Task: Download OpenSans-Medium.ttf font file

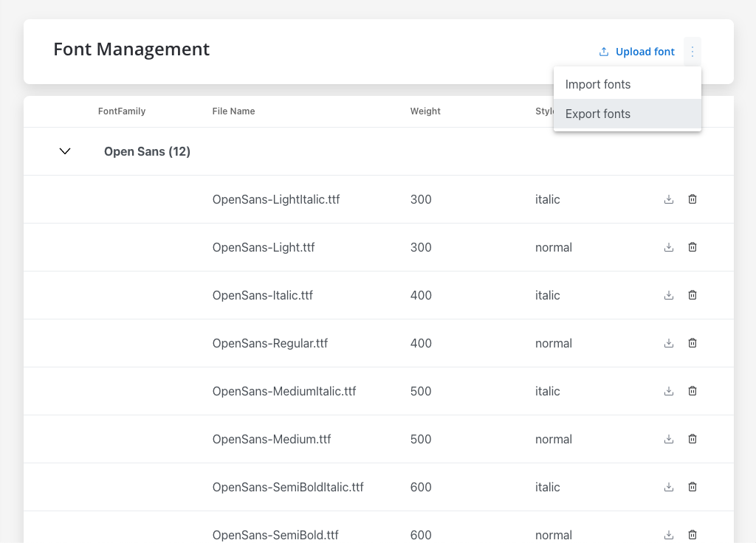Action: 669,439
